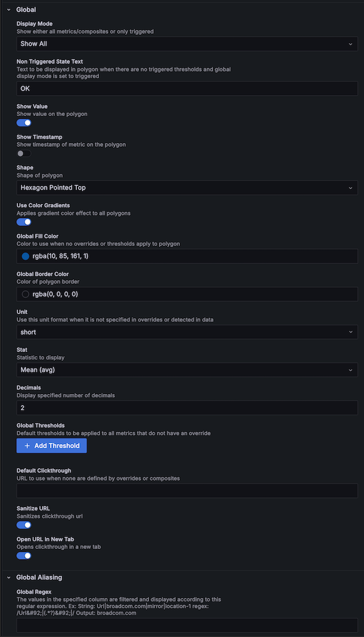Click the blue Global Fill Color swatch
This screenshot has height=637, width=364.
(26, 256)
